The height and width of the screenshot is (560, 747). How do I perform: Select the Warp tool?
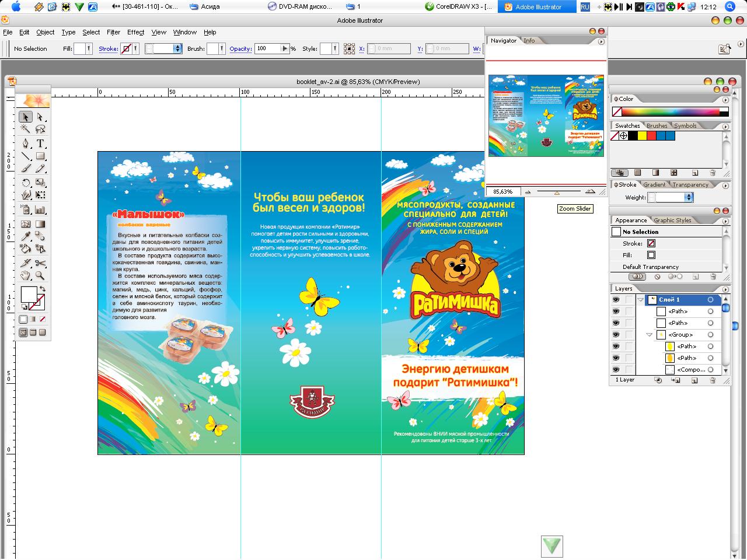[26, 195]
